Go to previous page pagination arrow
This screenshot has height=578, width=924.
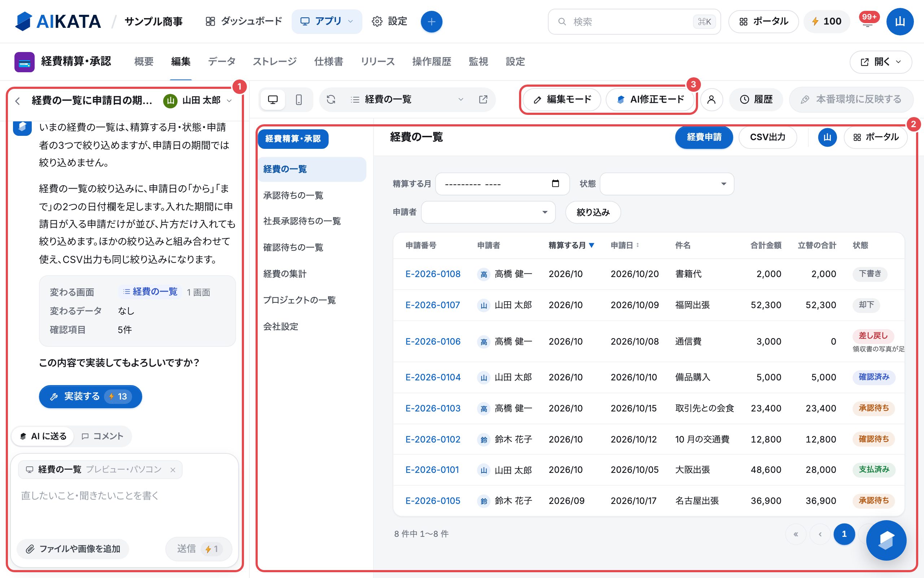820,534
